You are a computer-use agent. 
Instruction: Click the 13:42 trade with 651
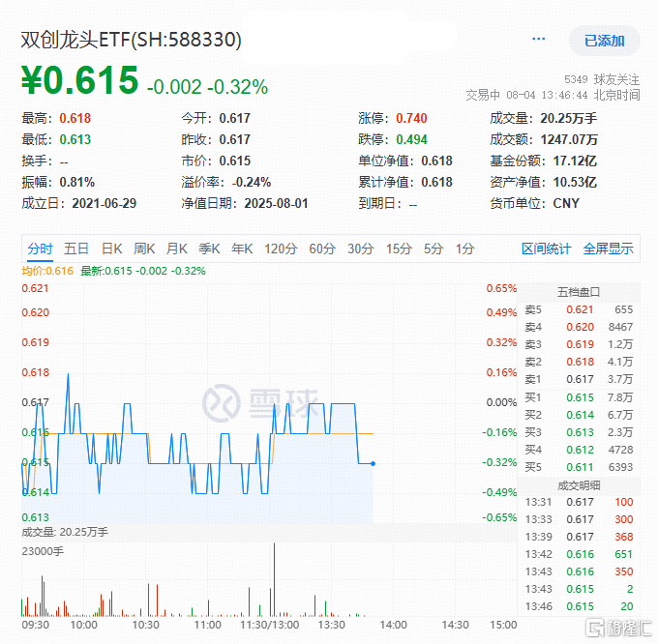pos(579,554)
